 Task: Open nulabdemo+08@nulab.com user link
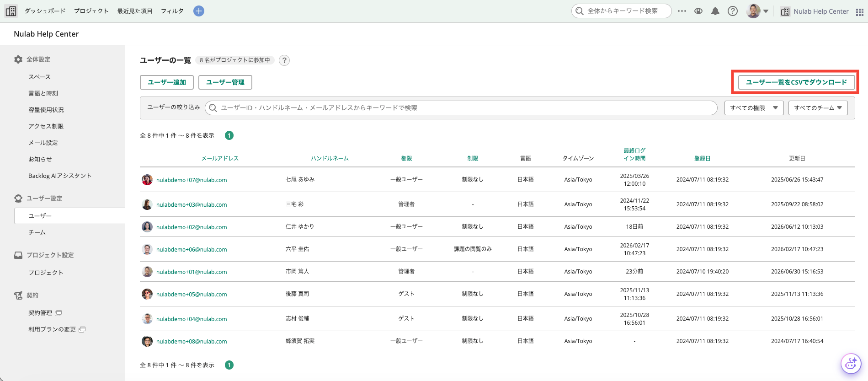coord(192,342)
